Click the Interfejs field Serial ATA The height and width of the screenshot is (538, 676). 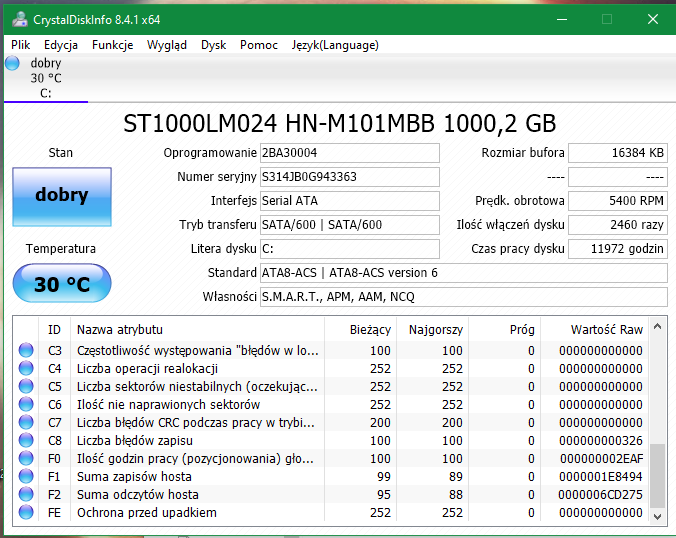tap(350, 201)
